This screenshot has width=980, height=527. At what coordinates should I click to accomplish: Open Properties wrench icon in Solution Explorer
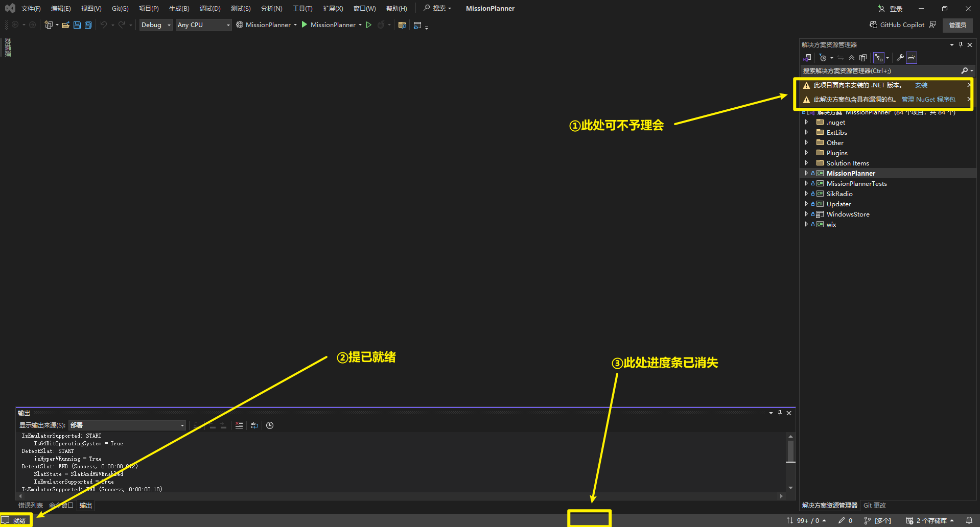pos(900,58)
